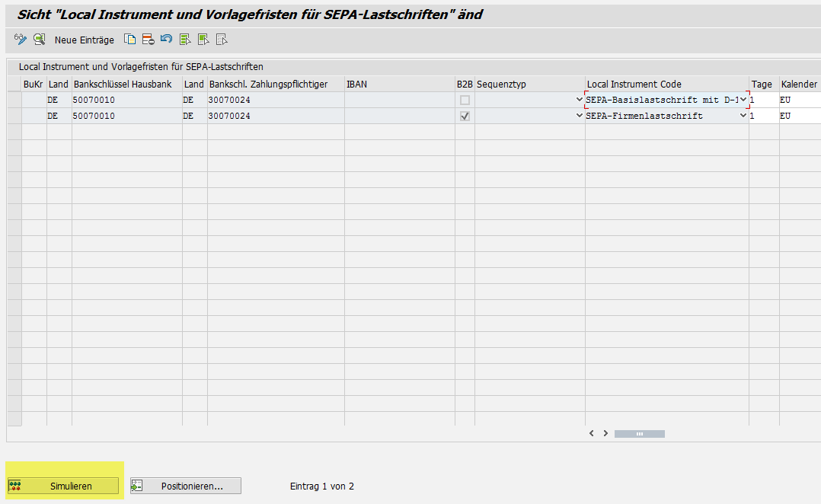Click the display/change toggle pencil icon
821x504 pixels.
tap(21, 40)
